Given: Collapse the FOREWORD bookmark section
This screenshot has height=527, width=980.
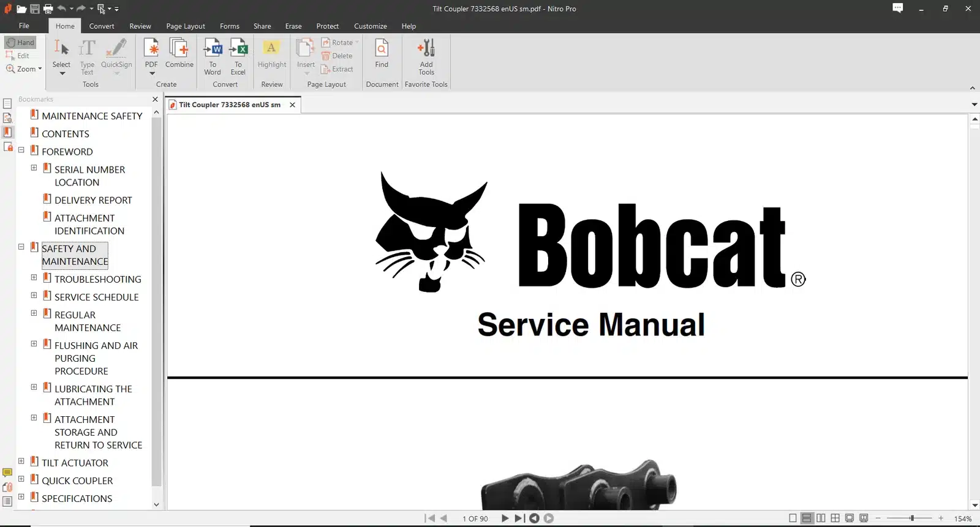Looking at the screenshot, I should tap(21, 150).
